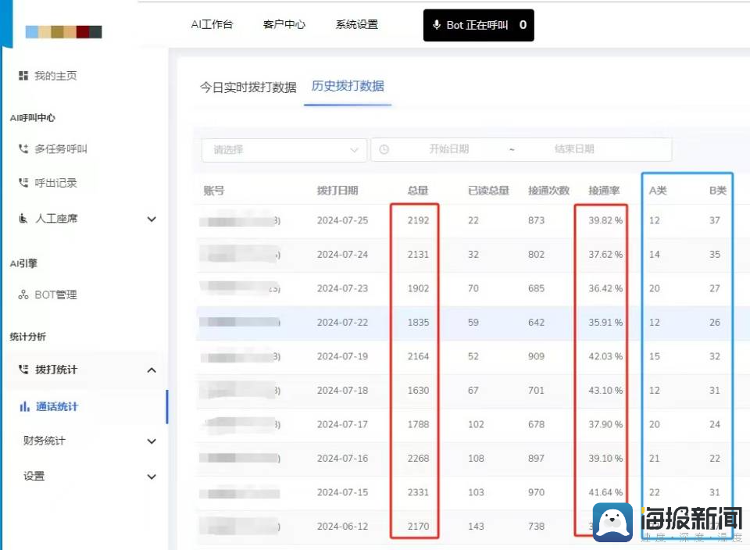Open the 客户中心 top menu
Screen dimensions: 750x550
284,24
